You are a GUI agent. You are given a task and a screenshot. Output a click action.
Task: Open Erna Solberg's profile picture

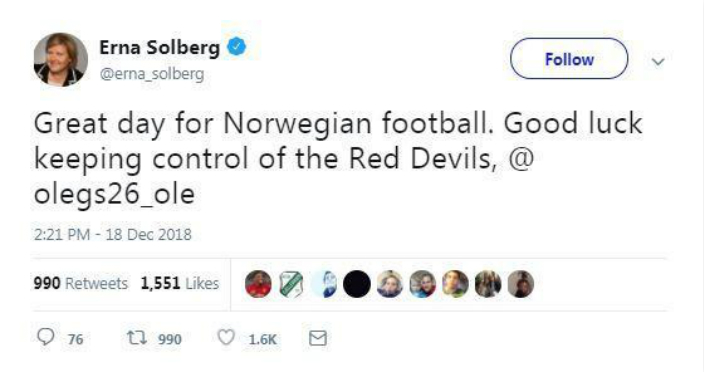pyautogui.click(x=61, y=59)
